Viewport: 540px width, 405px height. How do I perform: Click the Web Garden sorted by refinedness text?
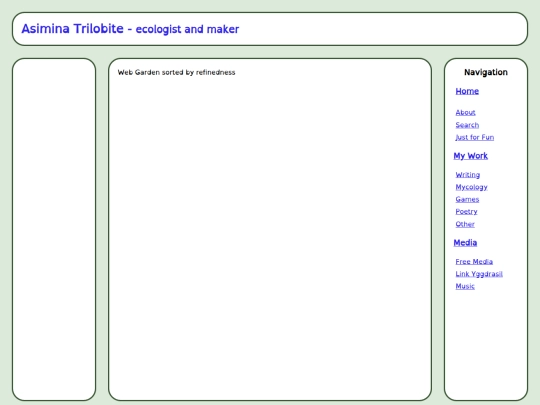pyautogui.click(x=176, y=72)
